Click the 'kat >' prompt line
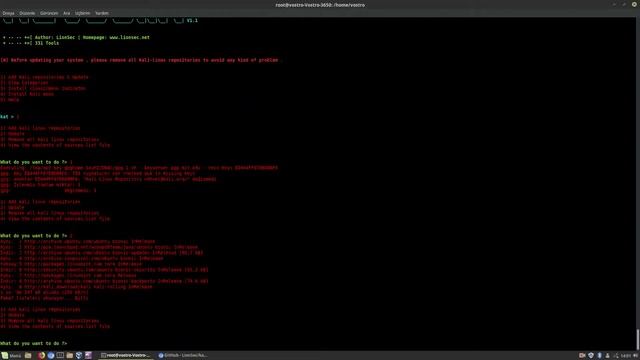640x360 pixels. point(9,117)
